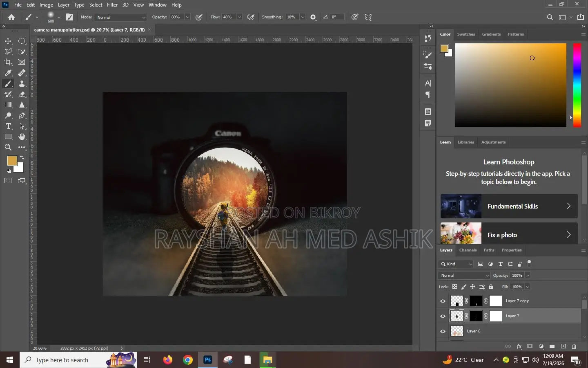
Task: Enable airbrush-style build-up effects
Action: tap(251, 17)
